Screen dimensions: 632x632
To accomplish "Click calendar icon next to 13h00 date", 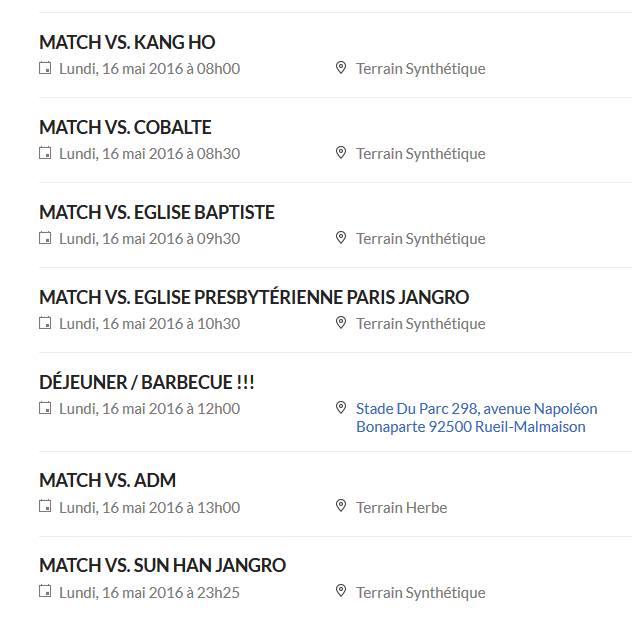I will [x=45, y=506].
